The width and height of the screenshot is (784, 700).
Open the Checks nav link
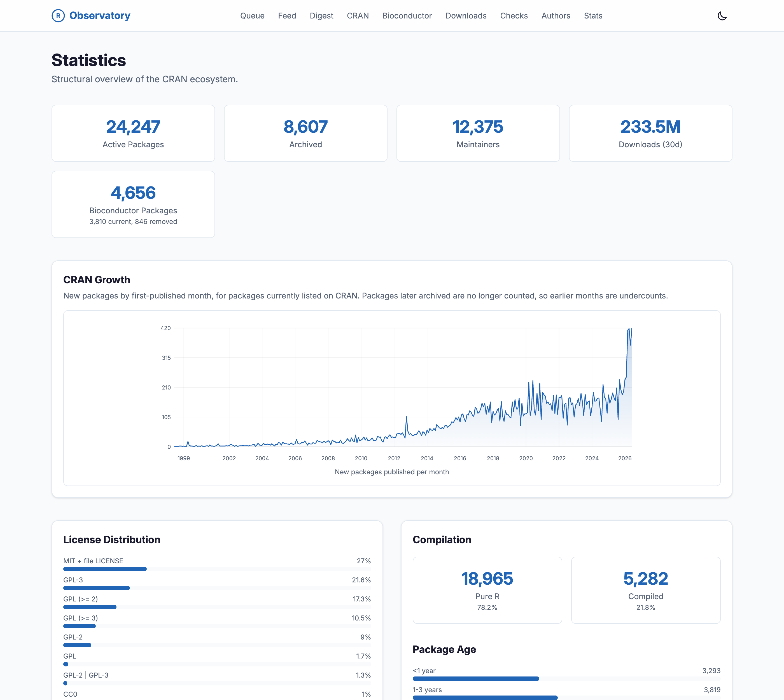point(514,16)
